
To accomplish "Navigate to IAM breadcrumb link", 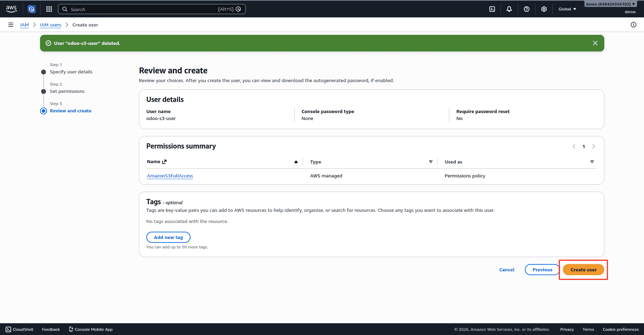I will point(24,25).
